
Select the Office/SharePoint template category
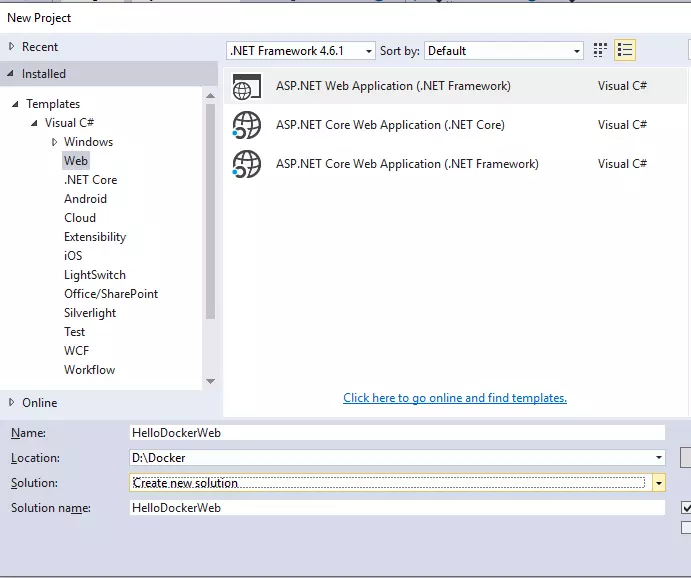[x=111, y=294]
